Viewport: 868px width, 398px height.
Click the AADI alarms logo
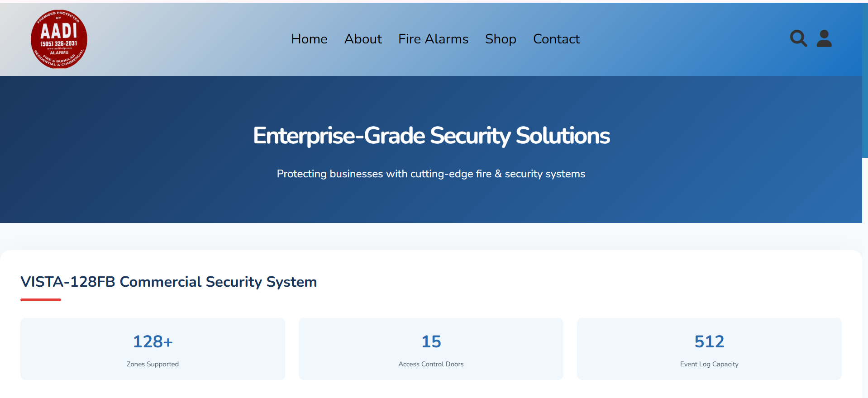59,39
